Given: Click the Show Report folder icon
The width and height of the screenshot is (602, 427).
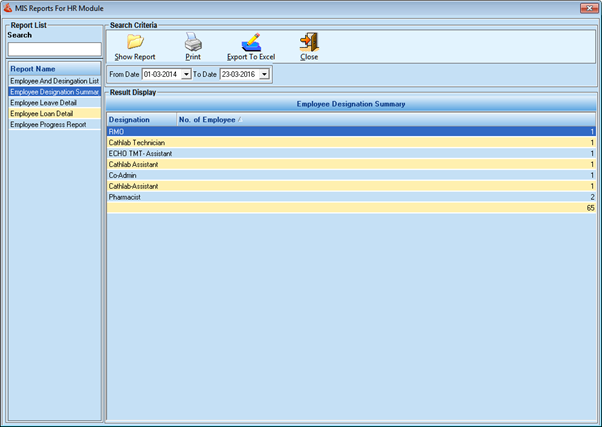Looking at the screenshot, I should tap(135, 42).
